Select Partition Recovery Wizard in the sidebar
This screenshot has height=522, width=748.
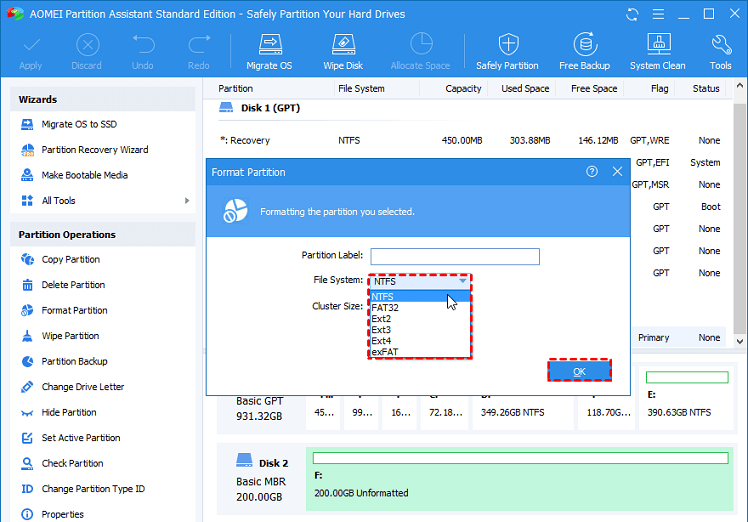[x=94, y=150]
